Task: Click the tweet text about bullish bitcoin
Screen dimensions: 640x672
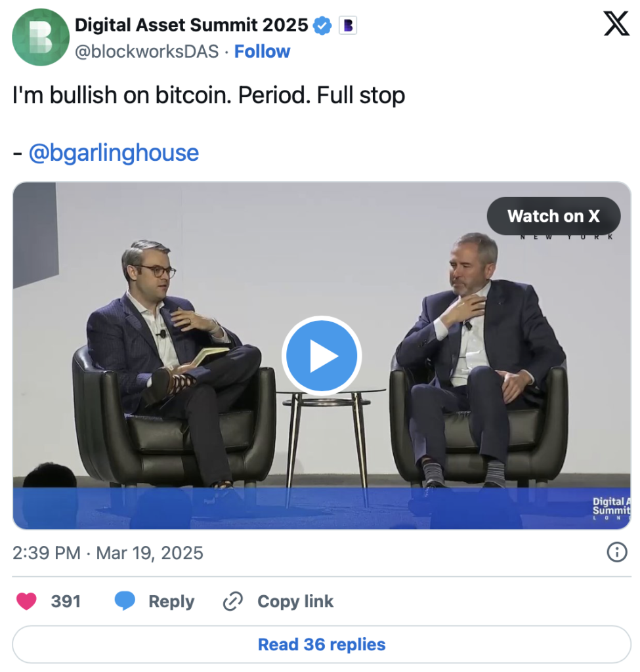Action: click(x=209, y=96)
